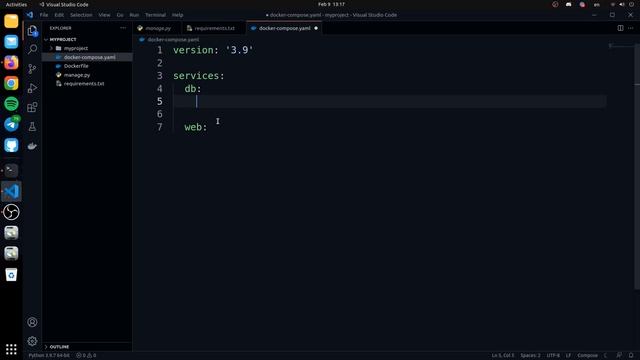Click UTF-8 encoding selector
Screen dimensions: 640x360
pyautogui.click(x=553, y=356)
